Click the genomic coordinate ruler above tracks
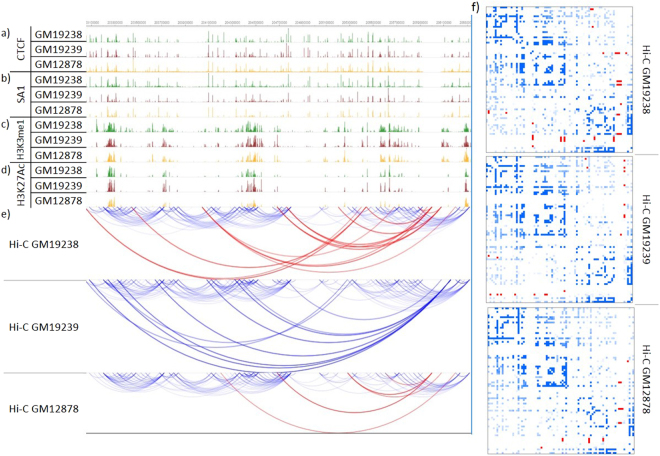Screen dimensions: 660x456 tap(279, 23)
